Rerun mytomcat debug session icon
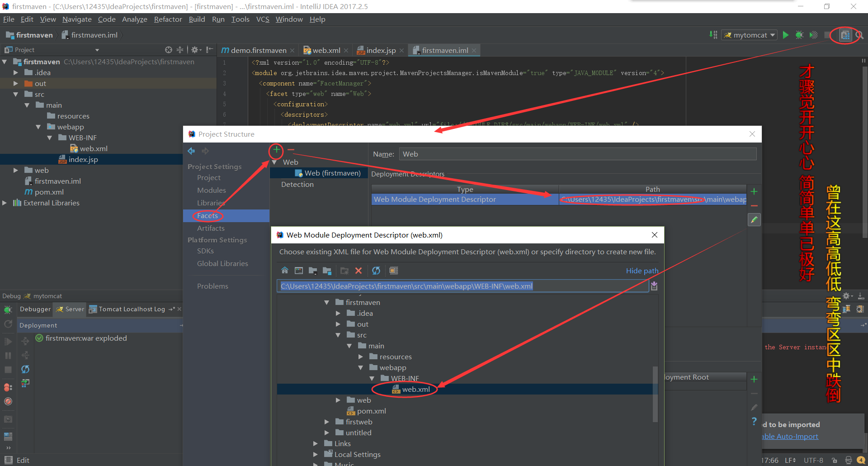The image size is (868, 466). click(8, 310)
